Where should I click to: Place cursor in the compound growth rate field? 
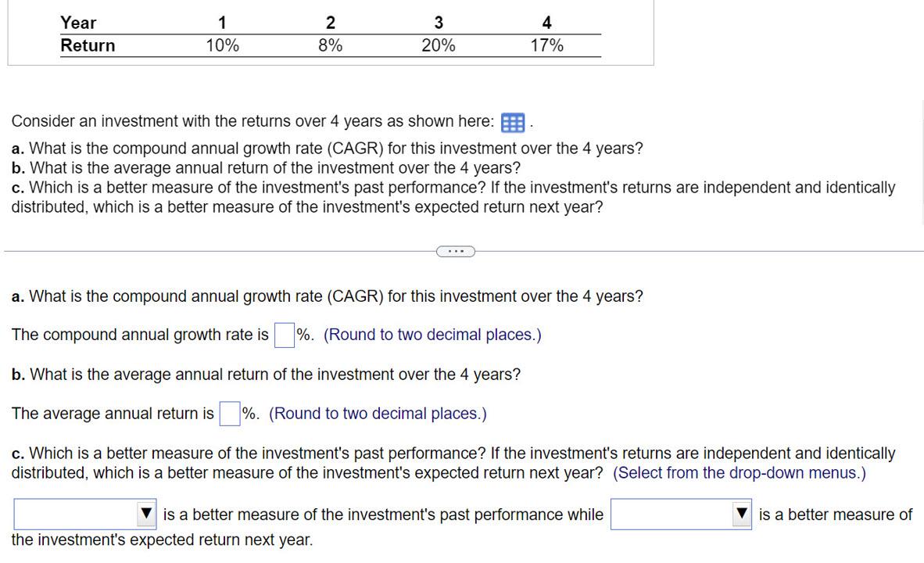[x=283, y=334]
